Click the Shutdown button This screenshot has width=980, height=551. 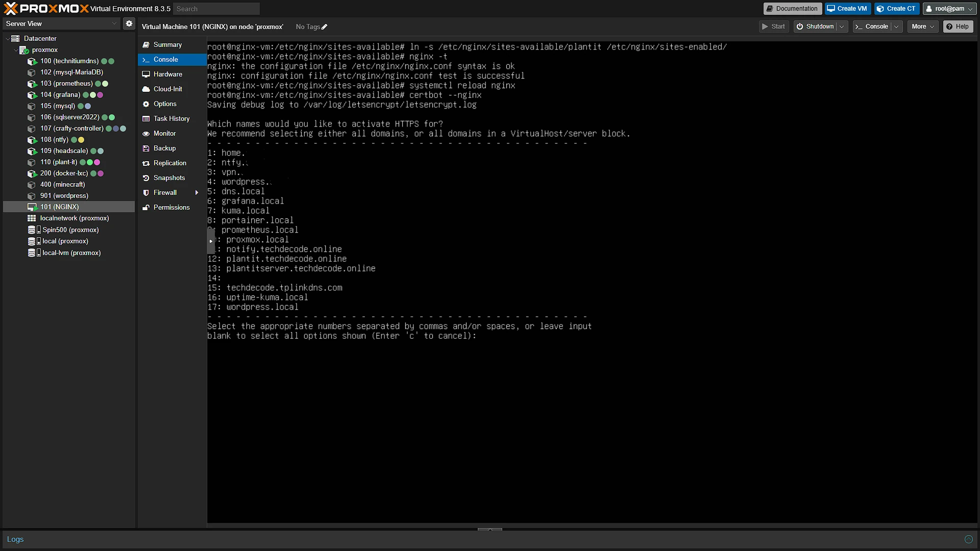click(x=815, y=27)
